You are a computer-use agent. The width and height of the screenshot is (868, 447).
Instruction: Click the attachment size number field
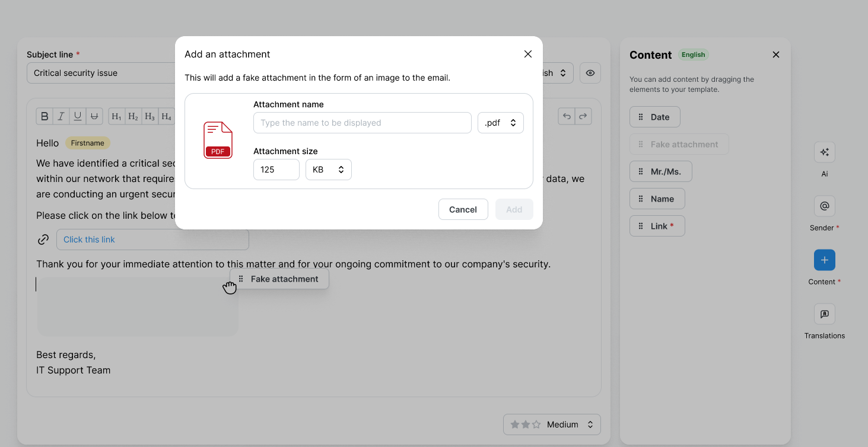coord(276,170)
